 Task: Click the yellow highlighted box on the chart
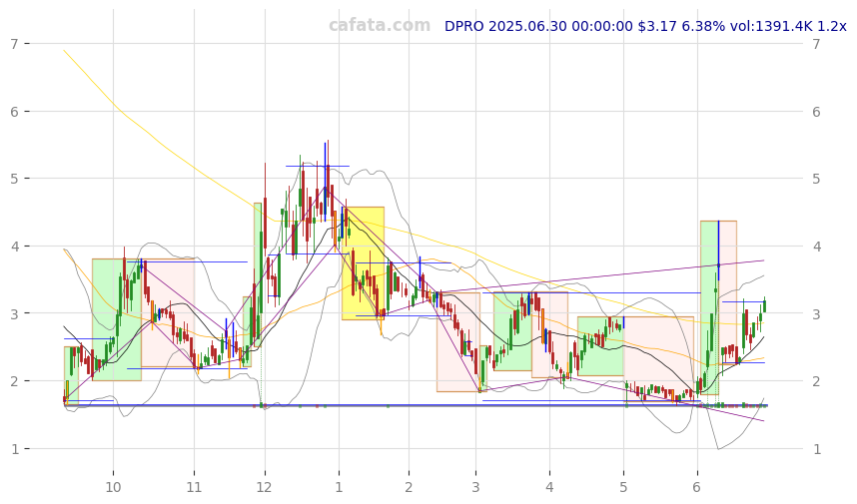tap(363, 263)
